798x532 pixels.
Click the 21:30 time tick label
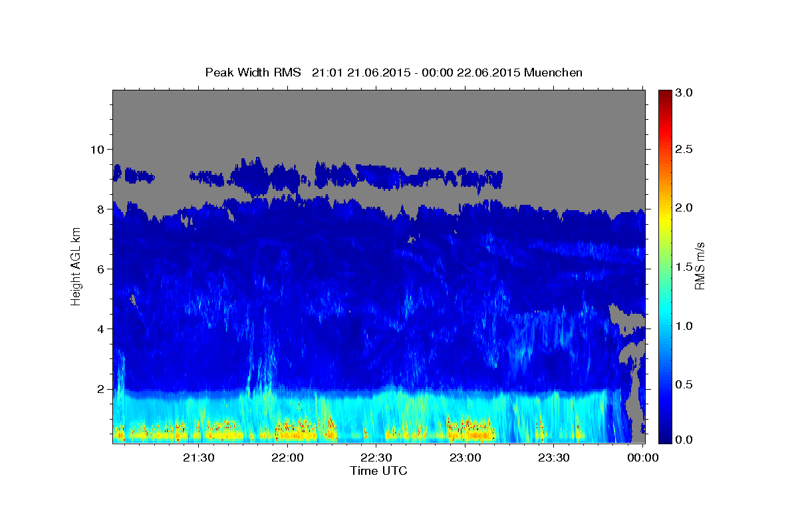pyautogui.click(x=199, y=458)
